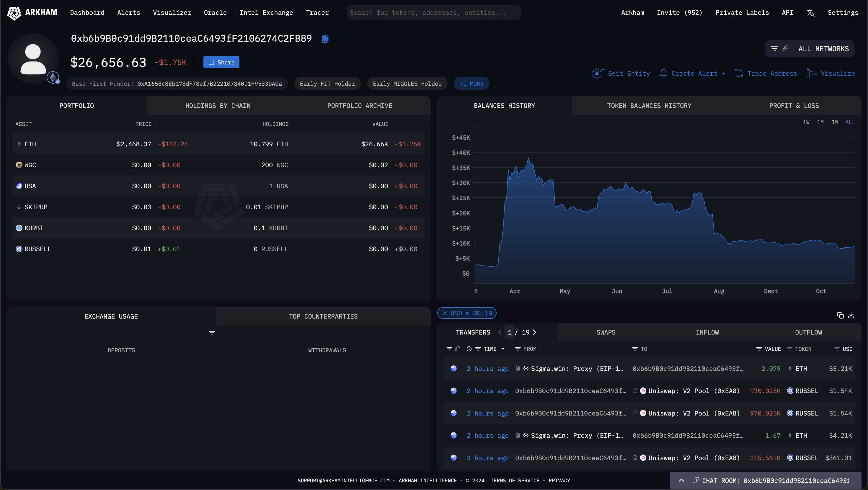Open Terms of Service link
Screen dimensions: 868x490
click(515, 481)
